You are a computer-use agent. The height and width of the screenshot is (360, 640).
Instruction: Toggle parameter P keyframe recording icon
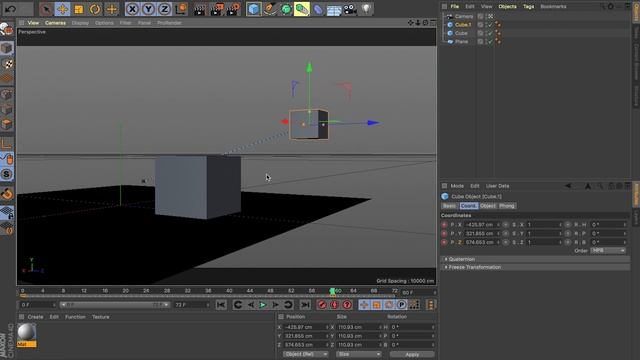[402, 304]
